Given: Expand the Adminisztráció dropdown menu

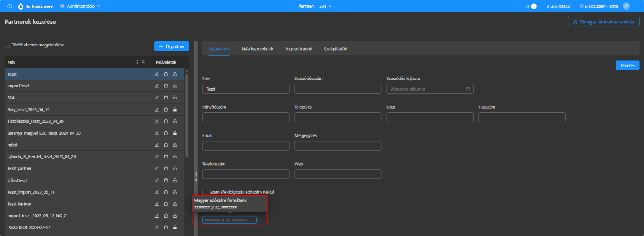Looking at the screenshot, I should 80,6.
